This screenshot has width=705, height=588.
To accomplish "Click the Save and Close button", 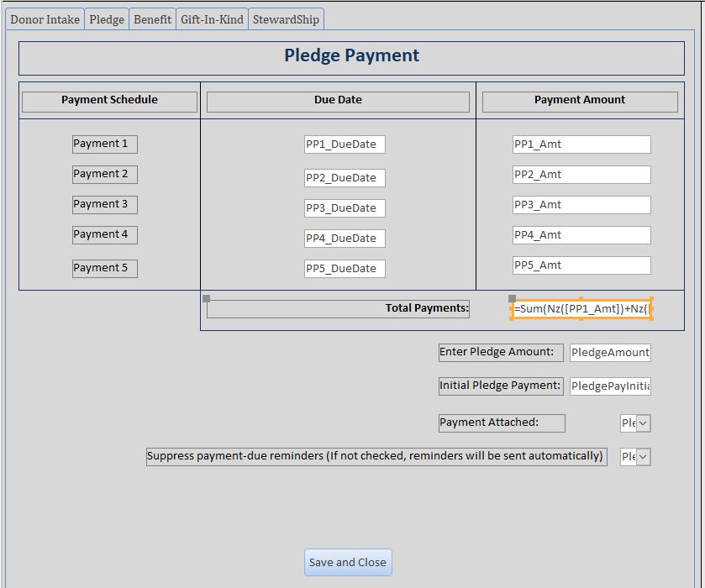I will 348,562.
